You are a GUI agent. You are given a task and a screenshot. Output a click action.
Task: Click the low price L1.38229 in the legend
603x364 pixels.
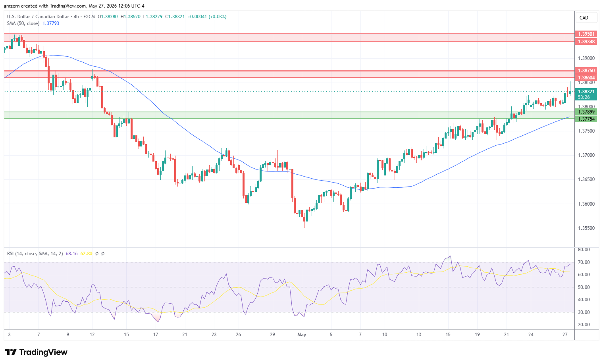tap(153, 17)
